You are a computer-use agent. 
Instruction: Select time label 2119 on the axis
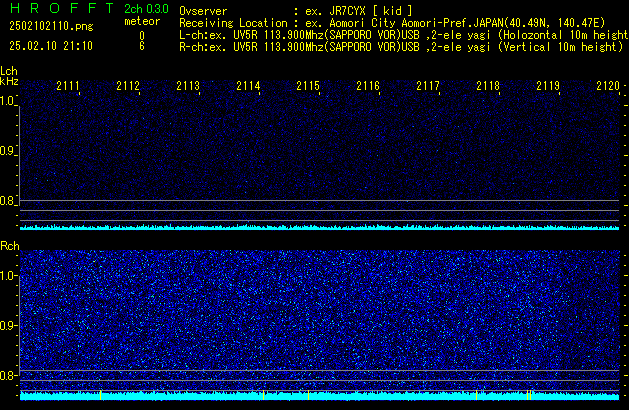point(548,86)
